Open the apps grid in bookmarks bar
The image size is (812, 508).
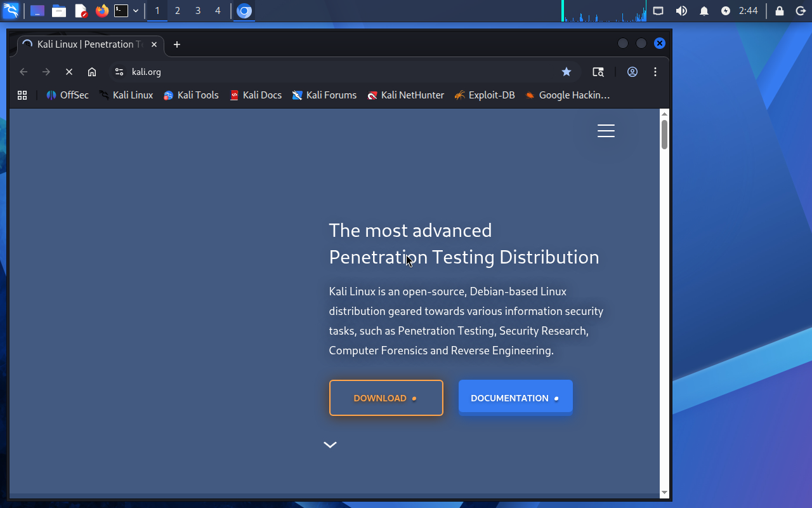click(x=22, y=95)
